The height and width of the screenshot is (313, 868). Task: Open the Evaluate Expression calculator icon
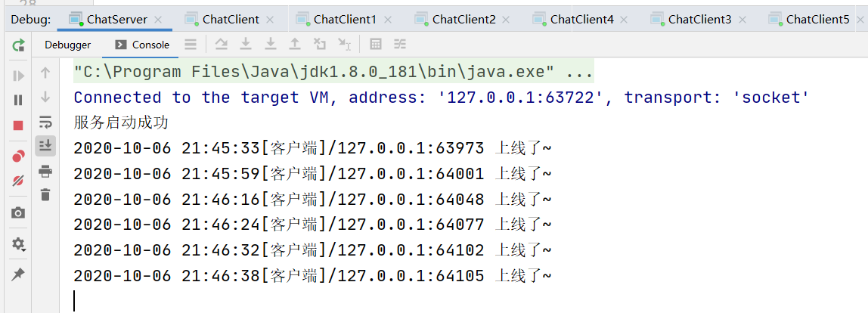375,45
